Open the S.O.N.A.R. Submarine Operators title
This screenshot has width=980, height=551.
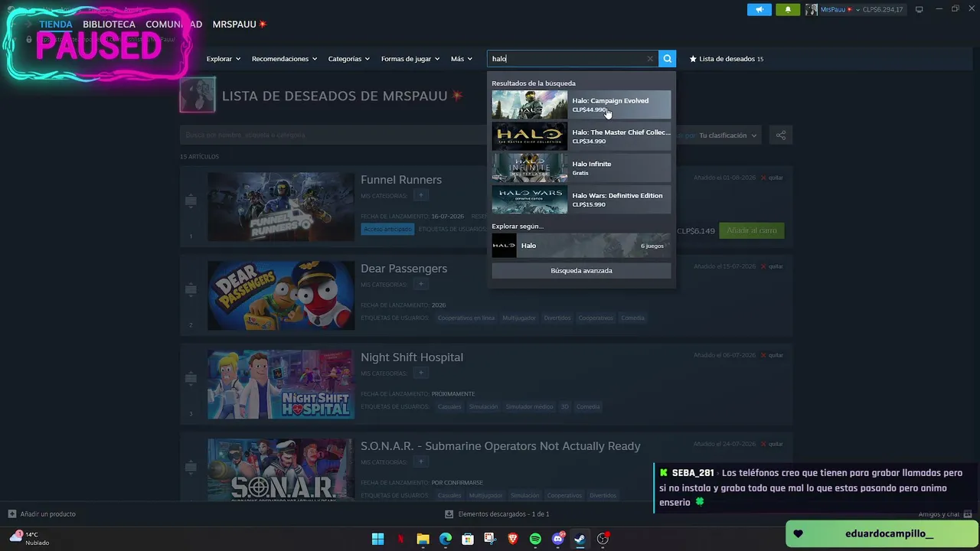pos(501,446)
